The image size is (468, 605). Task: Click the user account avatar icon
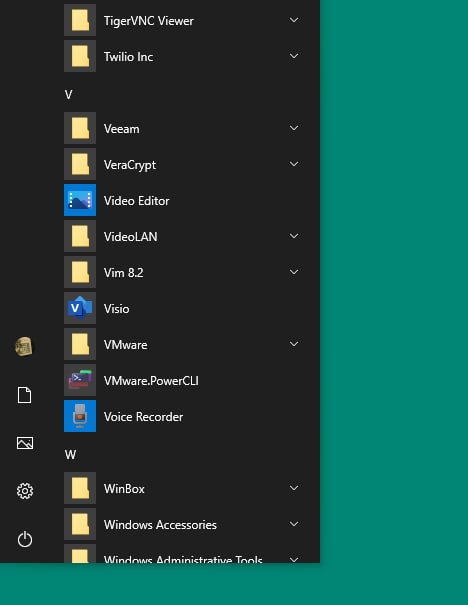click(x=24, y=346)
